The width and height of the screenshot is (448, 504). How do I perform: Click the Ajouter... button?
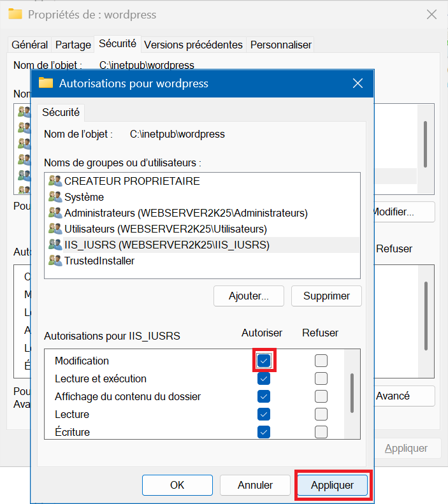[x=248, y=296]
